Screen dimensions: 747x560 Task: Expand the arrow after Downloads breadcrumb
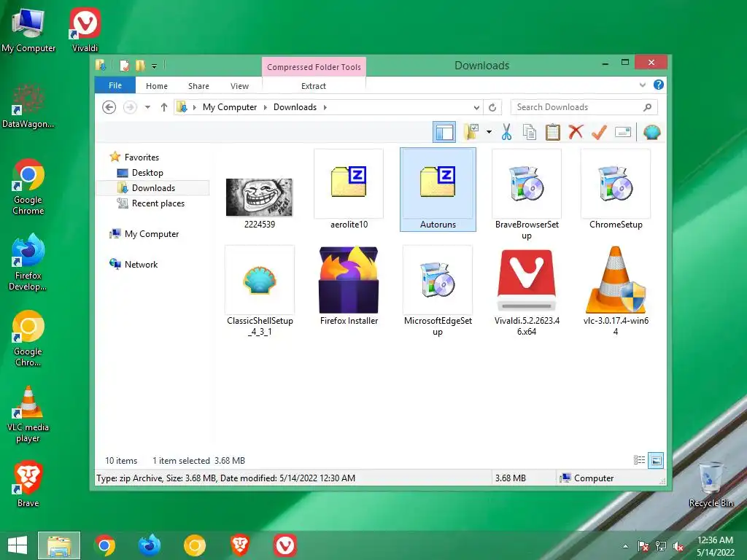(325, 107)
